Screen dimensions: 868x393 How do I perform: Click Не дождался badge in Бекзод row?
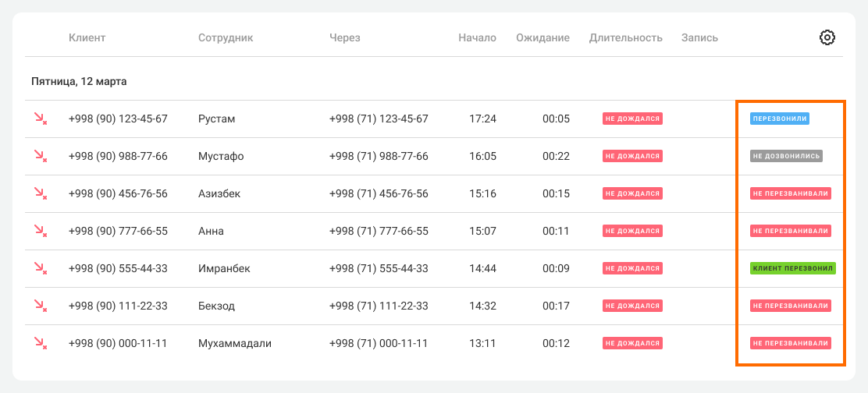click(632, 306)
